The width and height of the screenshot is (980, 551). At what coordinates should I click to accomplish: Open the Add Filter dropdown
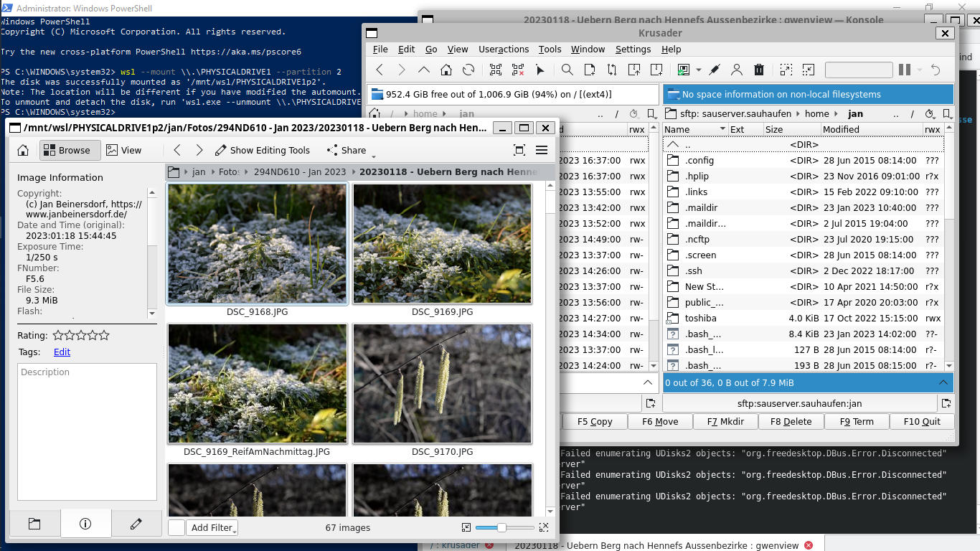click(x=213, y=527)
